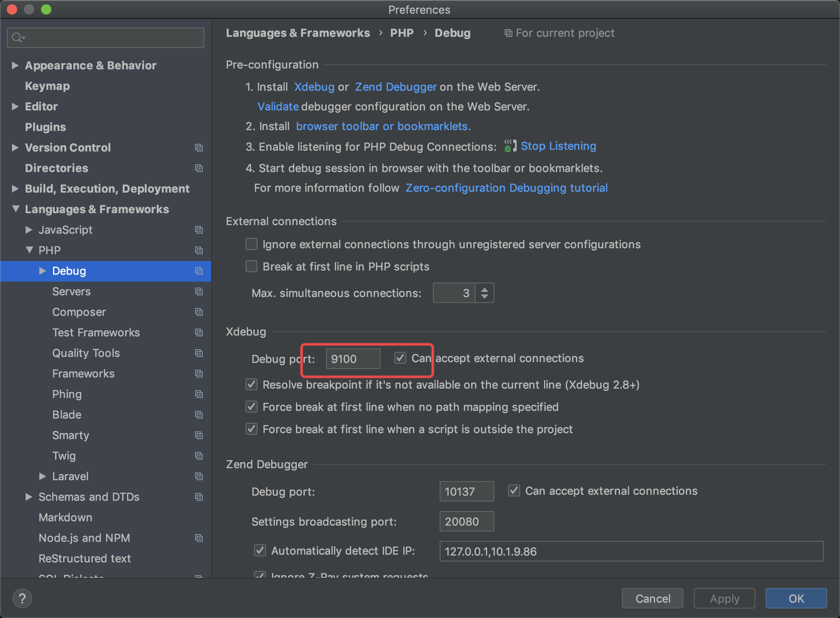Click project-level icon beside Composer
840x618 pixels.
point(199,312)
